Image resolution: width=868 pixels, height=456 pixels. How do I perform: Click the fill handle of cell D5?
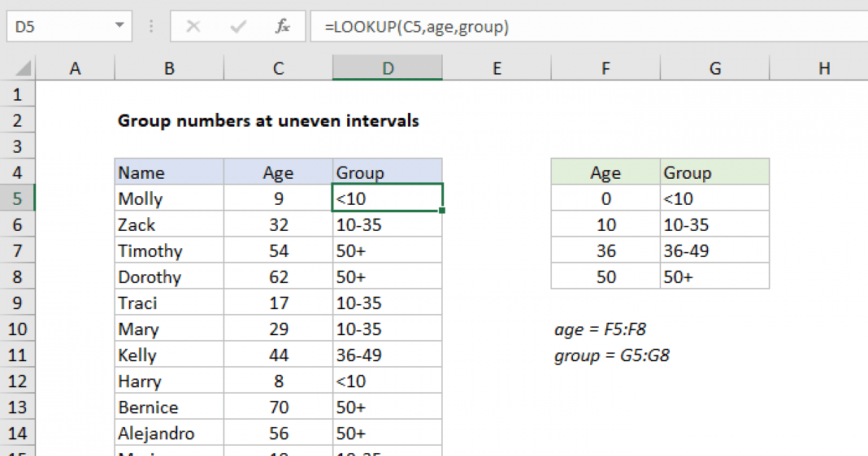coord(441,211)
